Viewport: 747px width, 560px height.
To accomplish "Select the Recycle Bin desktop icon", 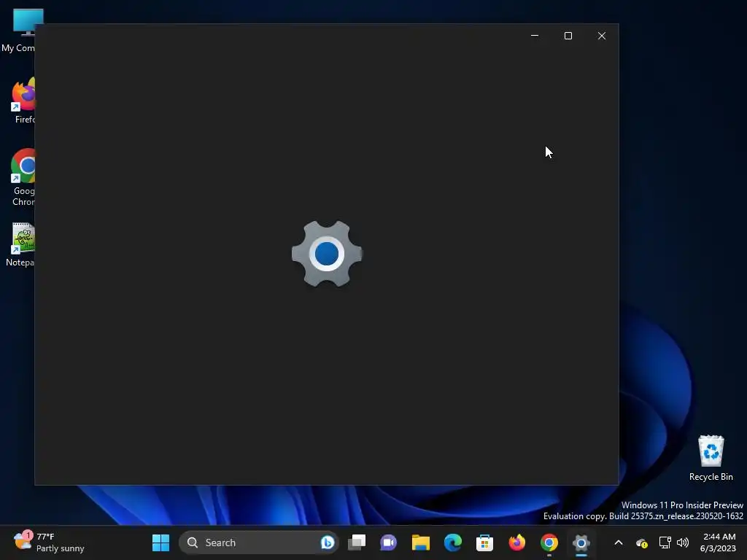I will [x=711, y=458].
